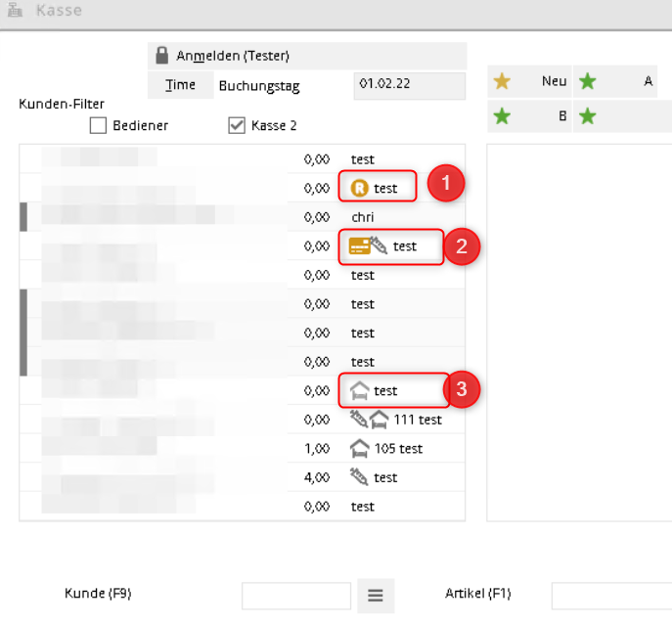Click the Anmelden (Tester) login button
672x624 pixels.
pyautogui.click(x=307, y=56)
